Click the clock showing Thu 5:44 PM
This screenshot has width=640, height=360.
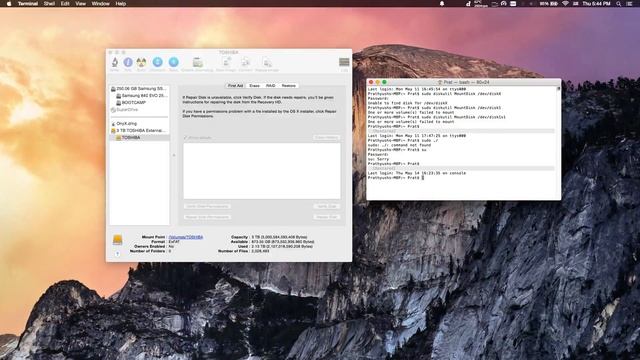[x=596, y=4]
